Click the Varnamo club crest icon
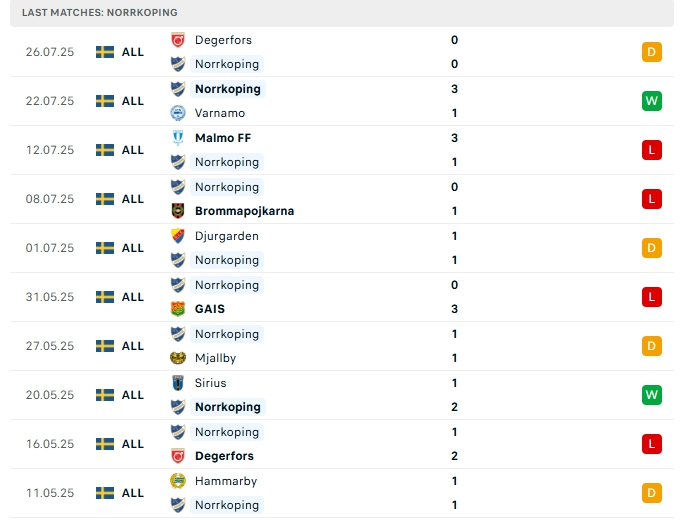Screen dimensions: 686x520 [x=178, y=113]
